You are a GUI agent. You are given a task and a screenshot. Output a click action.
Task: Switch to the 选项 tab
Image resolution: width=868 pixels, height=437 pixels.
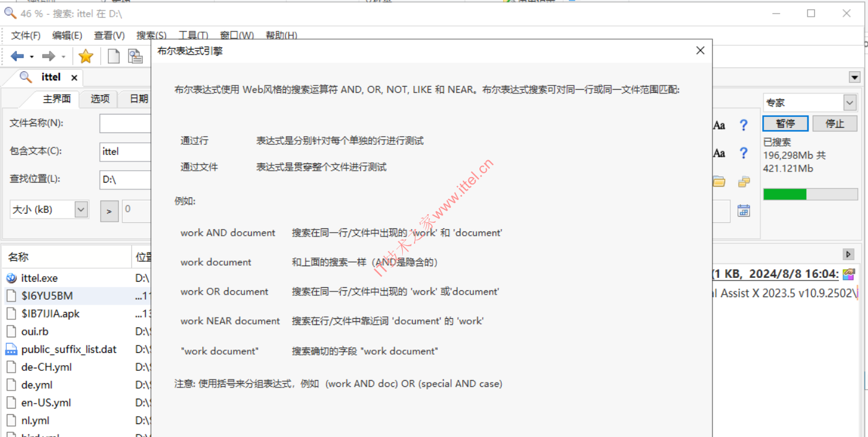tap(100, 98)
